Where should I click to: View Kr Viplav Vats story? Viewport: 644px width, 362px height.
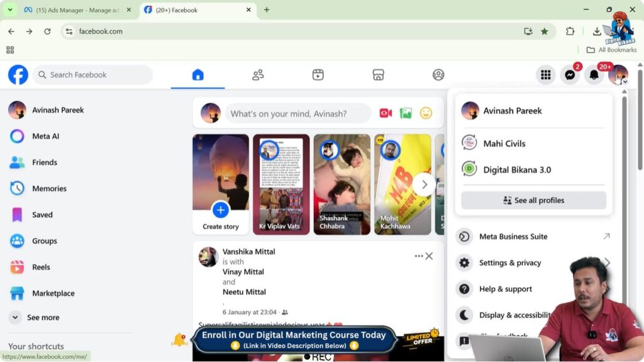(x=281, y=184)
